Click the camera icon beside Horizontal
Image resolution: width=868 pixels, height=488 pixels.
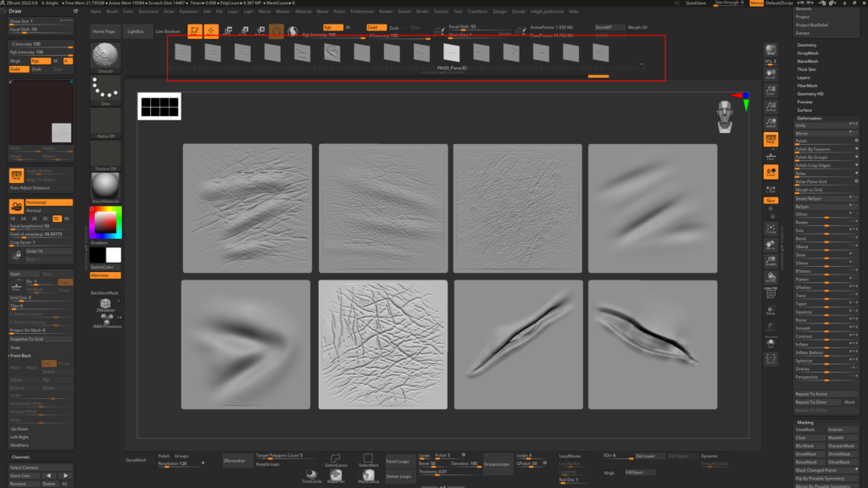(16, 206)
